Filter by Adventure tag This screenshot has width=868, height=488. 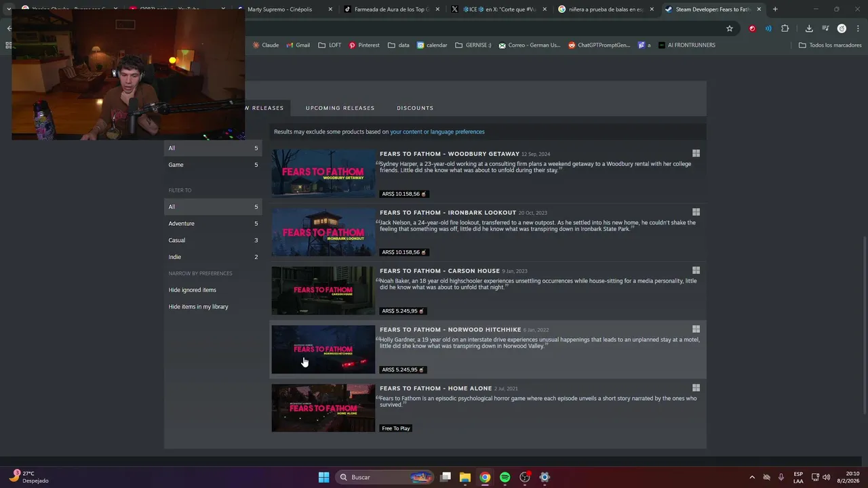pos(213,224)
